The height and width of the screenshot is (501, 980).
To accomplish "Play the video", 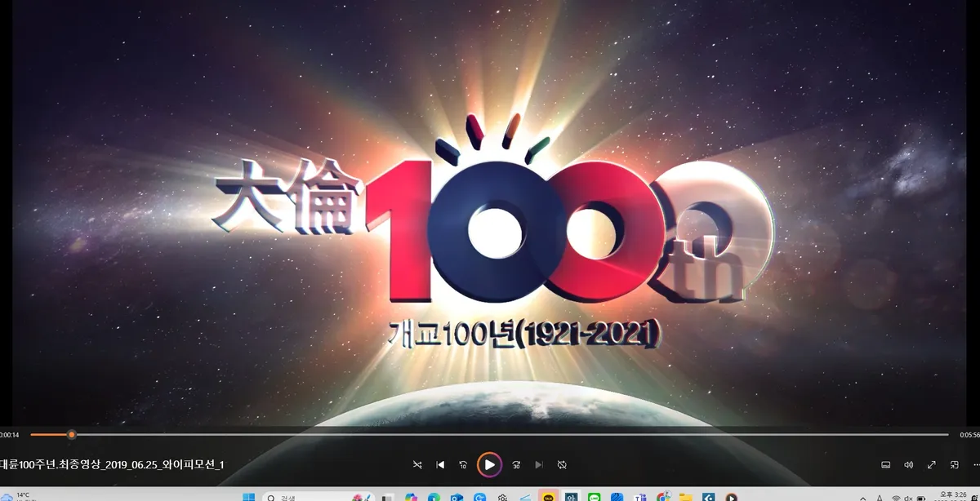I will click(x=489, y=464).
